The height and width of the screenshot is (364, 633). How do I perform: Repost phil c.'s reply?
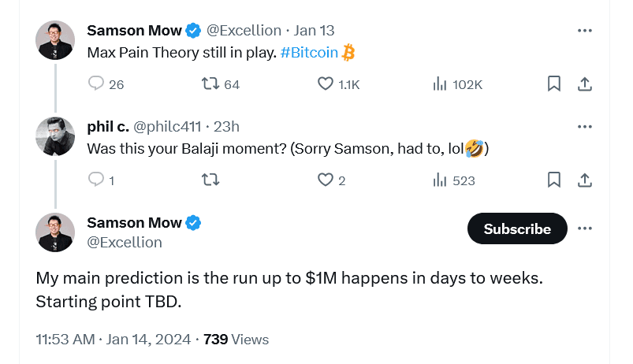211,180
